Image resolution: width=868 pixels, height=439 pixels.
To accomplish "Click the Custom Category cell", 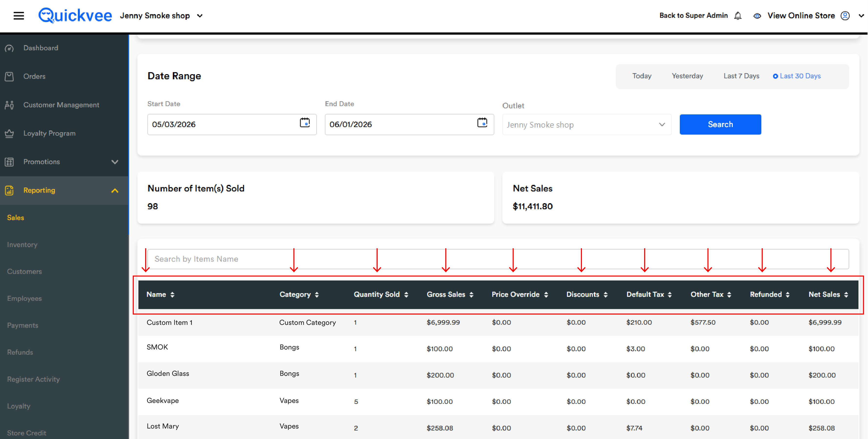I will (307, 322).
